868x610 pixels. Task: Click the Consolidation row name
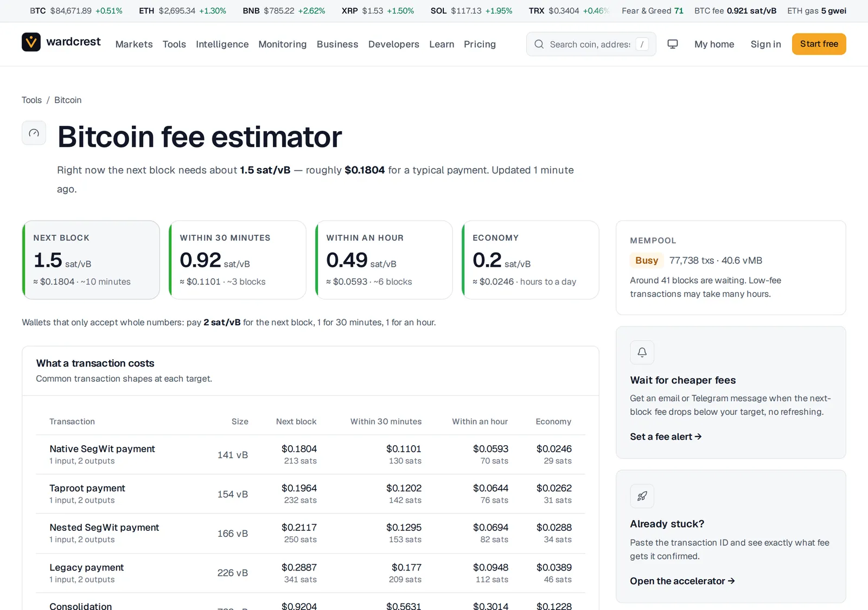pos(81,606)
